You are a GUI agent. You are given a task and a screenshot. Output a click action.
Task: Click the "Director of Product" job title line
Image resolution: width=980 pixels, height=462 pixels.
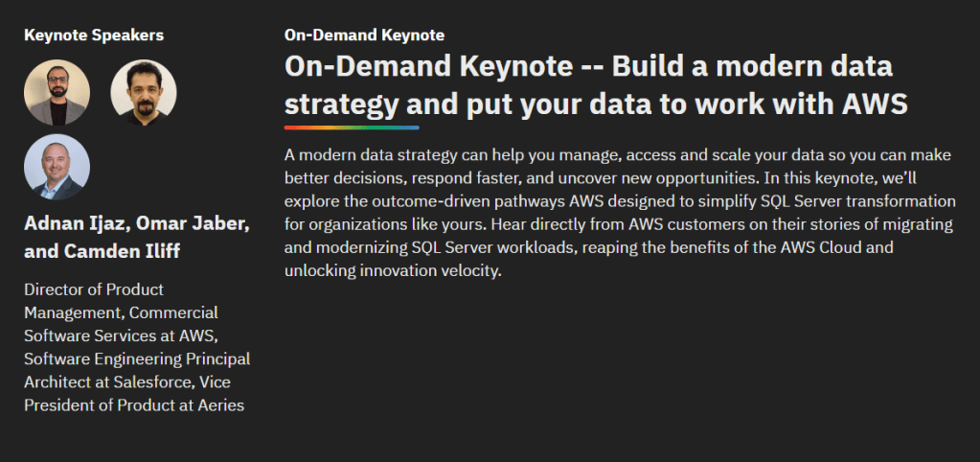tap(94, 289)
